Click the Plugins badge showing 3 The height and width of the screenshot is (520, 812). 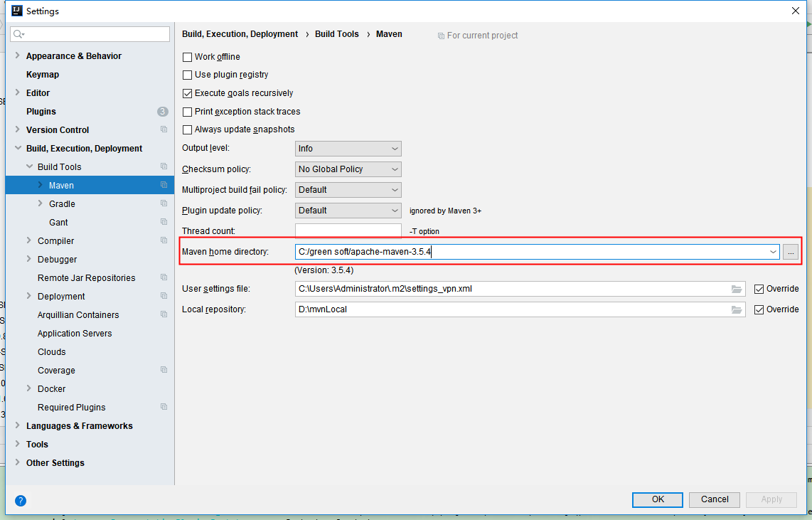click(x=164, y=111)
